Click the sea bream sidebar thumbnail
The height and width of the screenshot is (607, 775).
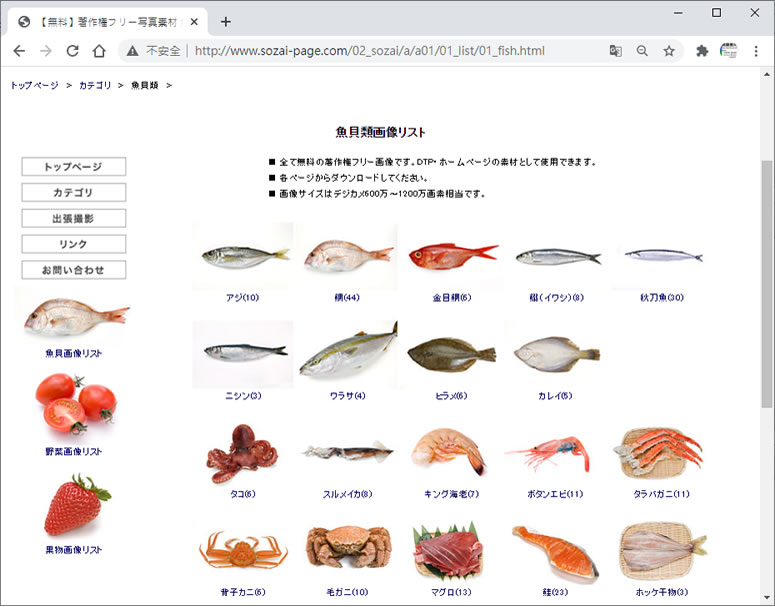(74, 316)
